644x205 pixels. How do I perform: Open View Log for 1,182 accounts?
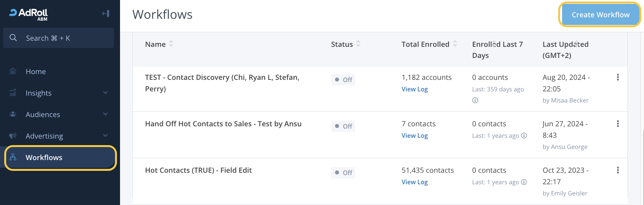point(414,89)
